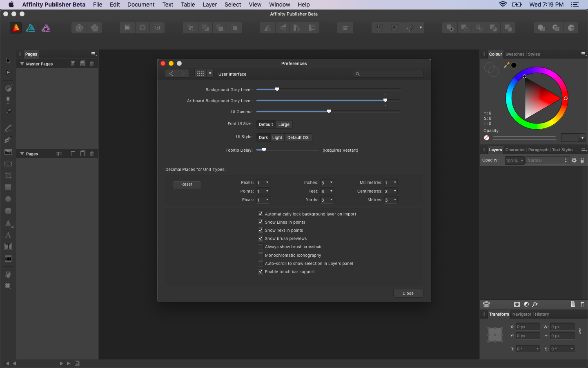The image size is (588, 368).
Task: Enable Auto-scroll to show selection in Layers
Action: 261,263
